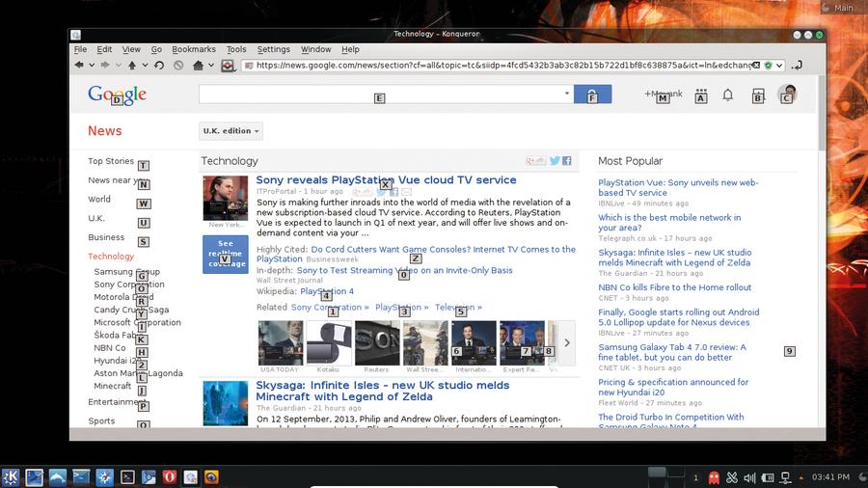868x488 pixels.
Task: Click the Skysaga article thumbnail image
Action: click(x=226, y=403)
